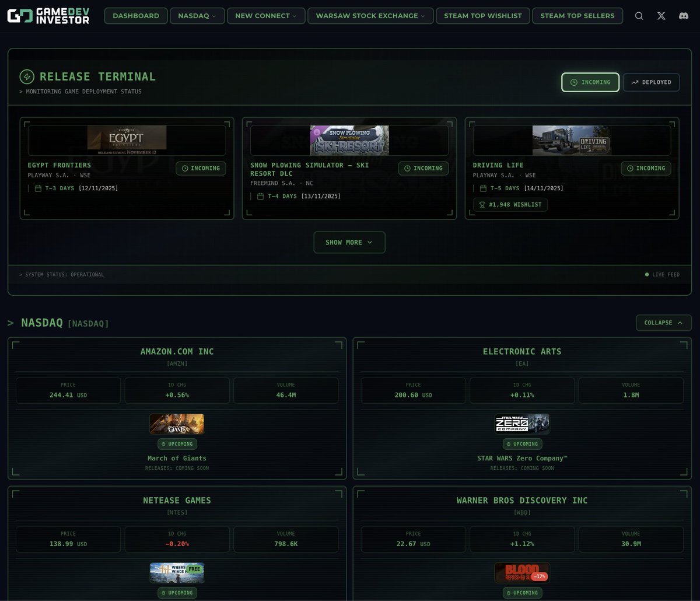Open Amazon.com Inc company heading
700x601 pixels.
[177, 352]
